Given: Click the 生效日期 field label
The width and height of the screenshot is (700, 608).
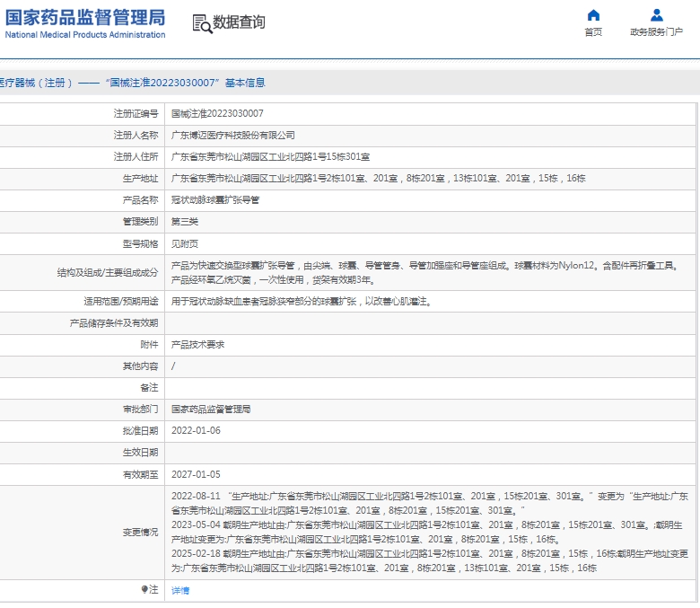Looking at the screenshot, I should tap(141, 453).
